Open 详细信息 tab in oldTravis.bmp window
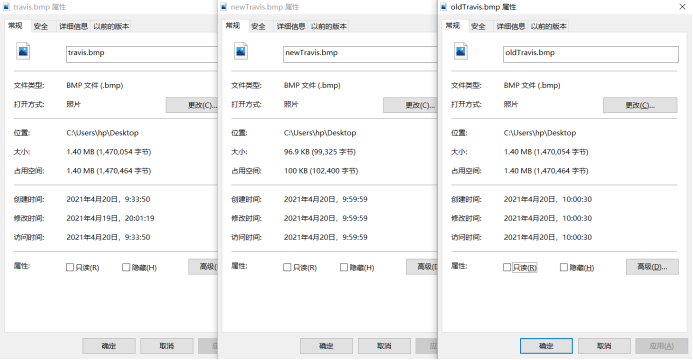 pyautogui.click(x=510, y=27)
